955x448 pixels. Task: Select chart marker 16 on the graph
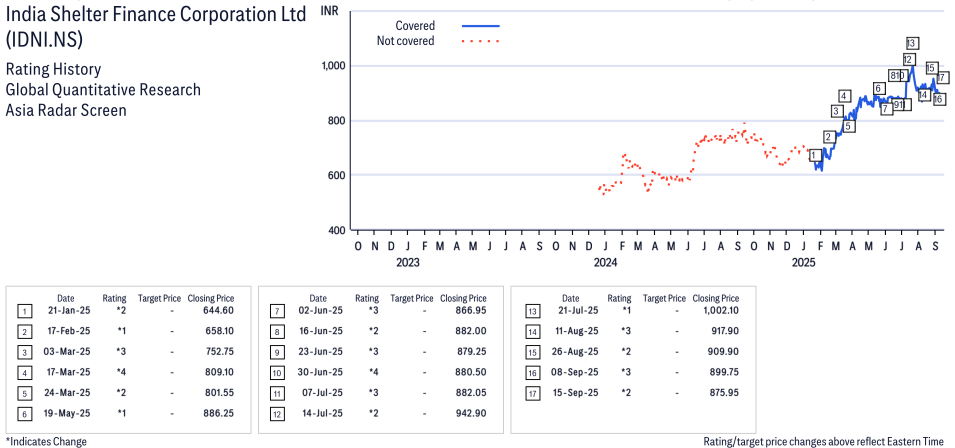(x=939, y=99)
